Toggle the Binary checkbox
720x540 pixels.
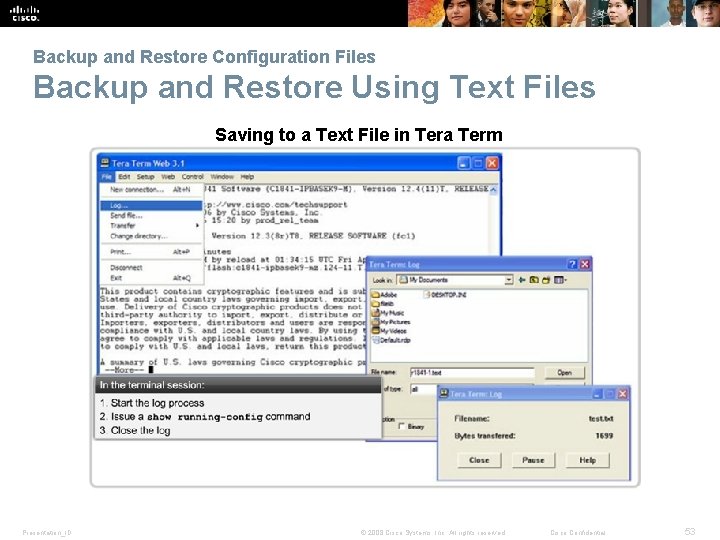(x=402, y=426)
